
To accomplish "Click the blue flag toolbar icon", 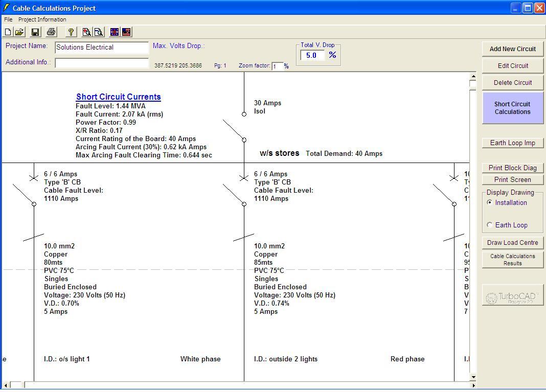I will click(x=114, y=32).
